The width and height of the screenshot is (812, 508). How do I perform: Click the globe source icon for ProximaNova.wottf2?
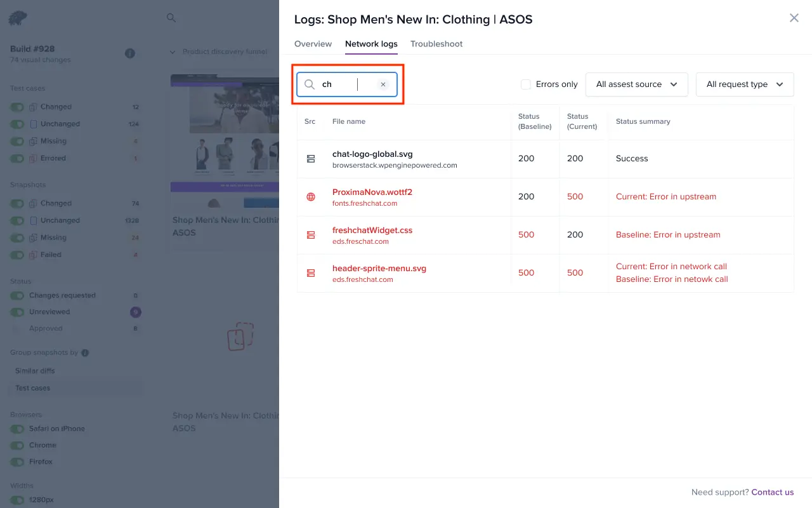point(311,197)
